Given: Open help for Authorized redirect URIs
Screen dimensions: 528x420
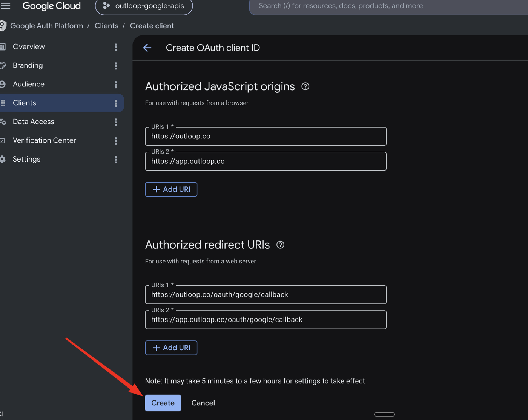Looking at the screenshot, I should click(280, 245).
